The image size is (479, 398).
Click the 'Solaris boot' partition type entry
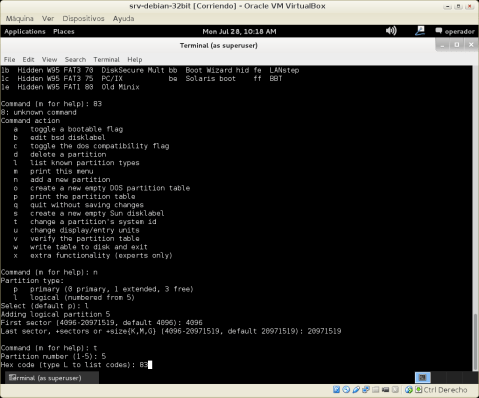coord(211,79)
